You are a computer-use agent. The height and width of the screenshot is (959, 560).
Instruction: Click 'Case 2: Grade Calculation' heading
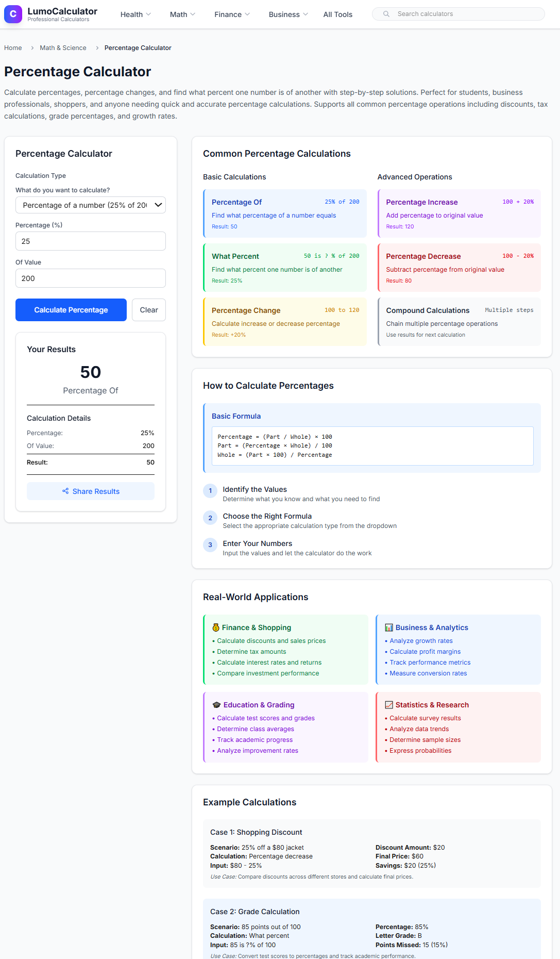(x=254, y=912)
